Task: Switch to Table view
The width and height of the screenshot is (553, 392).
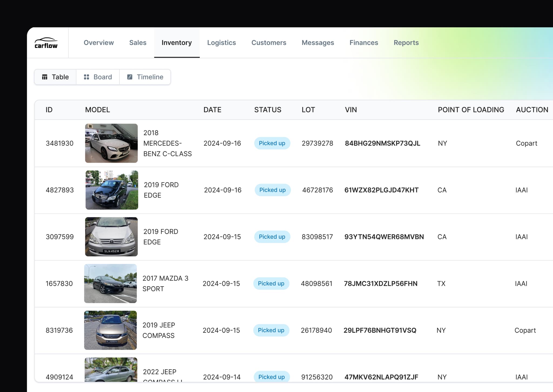Action: click(x=55, y=77)
